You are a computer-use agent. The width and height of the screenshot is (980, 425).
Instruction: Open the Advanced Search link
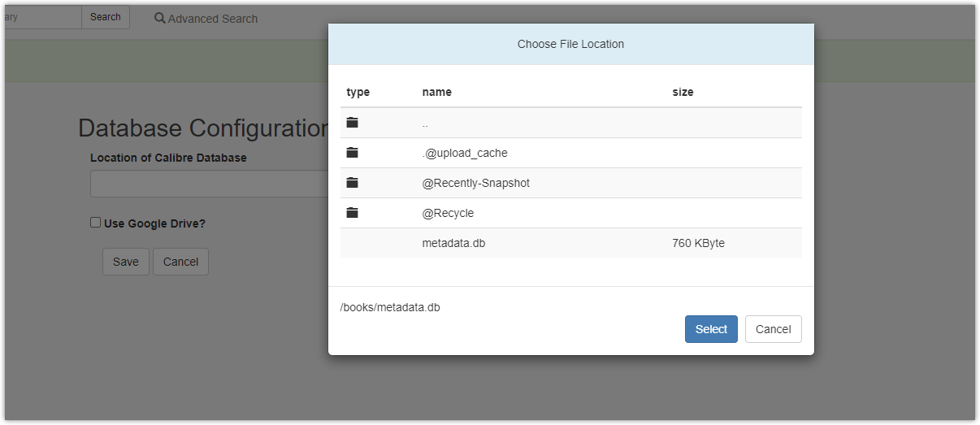point(212,19)
